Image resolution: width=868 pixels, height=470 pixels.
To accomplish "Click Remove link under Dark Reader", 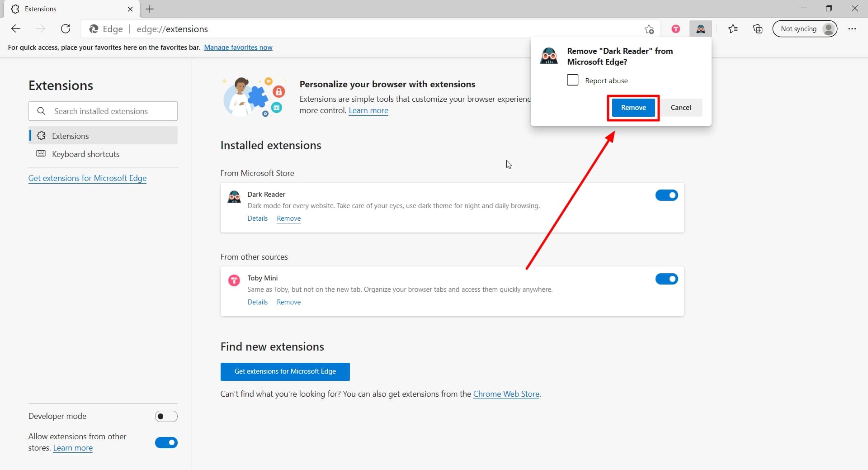I will tap(289, 218).
